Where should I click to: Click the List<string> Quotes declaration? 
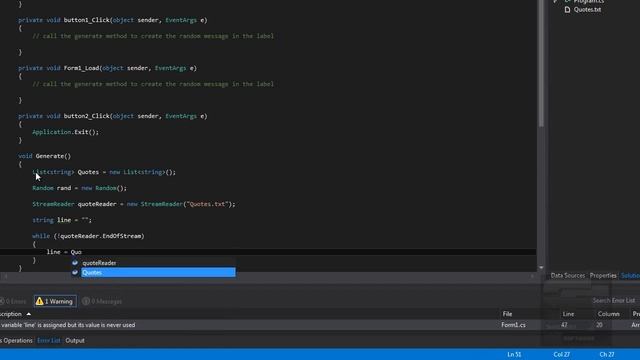(x=104, y=172)
